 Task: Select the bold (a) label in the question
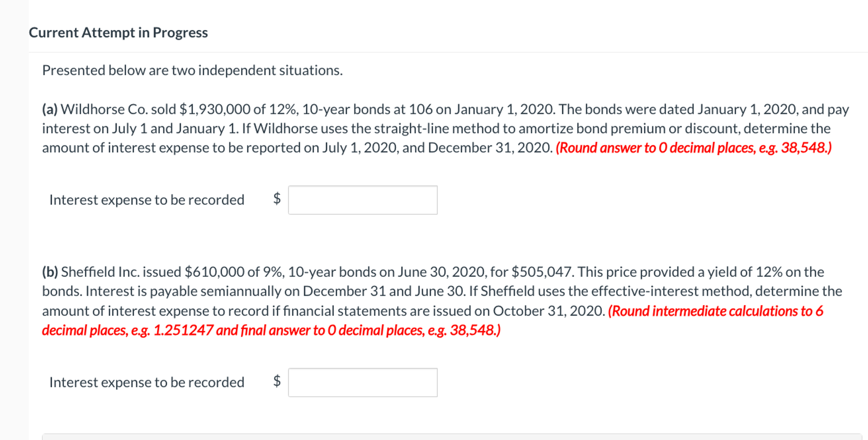coord(51,109)
